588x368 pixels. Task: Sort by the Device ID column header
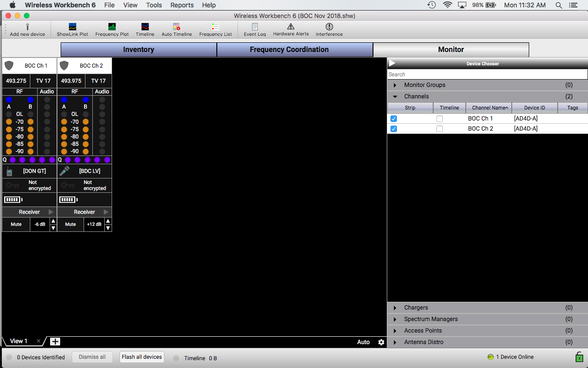[x=535, y=108]
